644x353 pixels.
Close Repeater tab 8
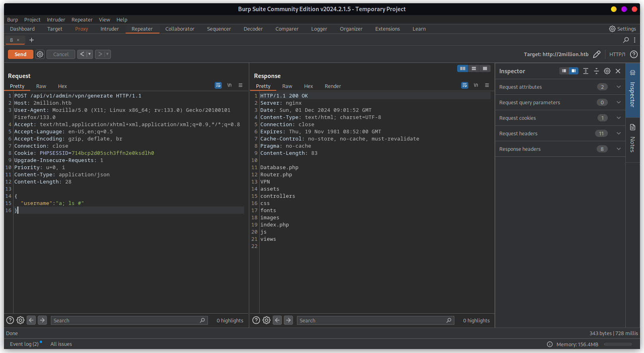click(x=18, y=40)
